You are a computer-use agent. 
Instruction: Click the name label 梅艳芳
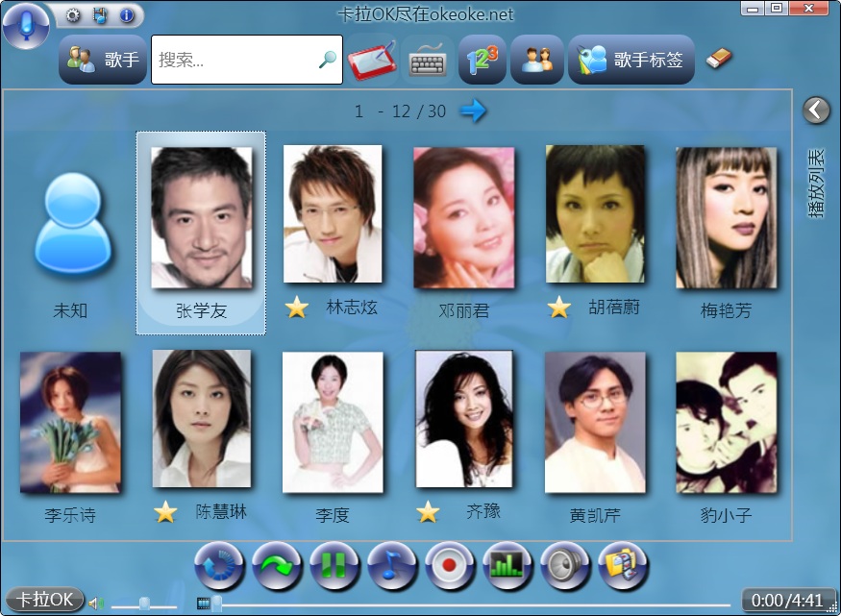point(727,310)
